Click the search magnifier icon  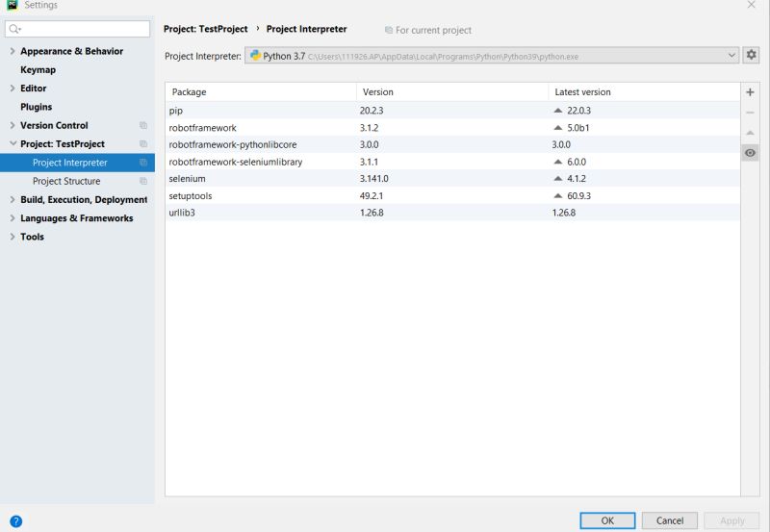pyautogui.click(x=14, y=29)
